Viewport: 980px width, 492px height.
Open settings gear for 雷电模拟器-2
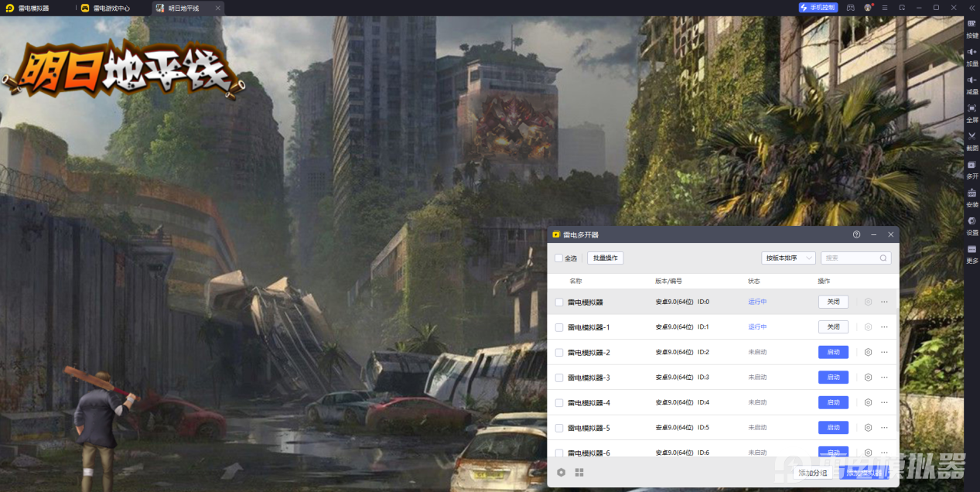tap(868, 352)
